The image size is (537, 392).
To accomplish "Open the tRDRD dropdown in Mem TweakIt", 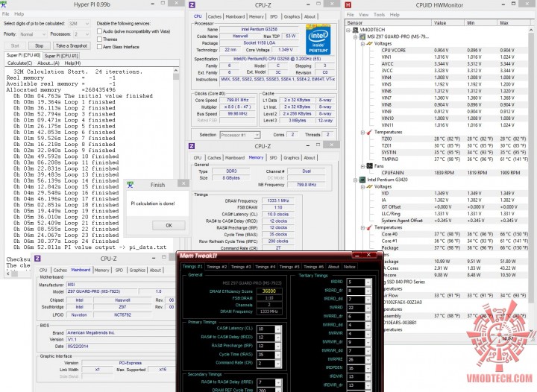I will (x=368, y=282).
